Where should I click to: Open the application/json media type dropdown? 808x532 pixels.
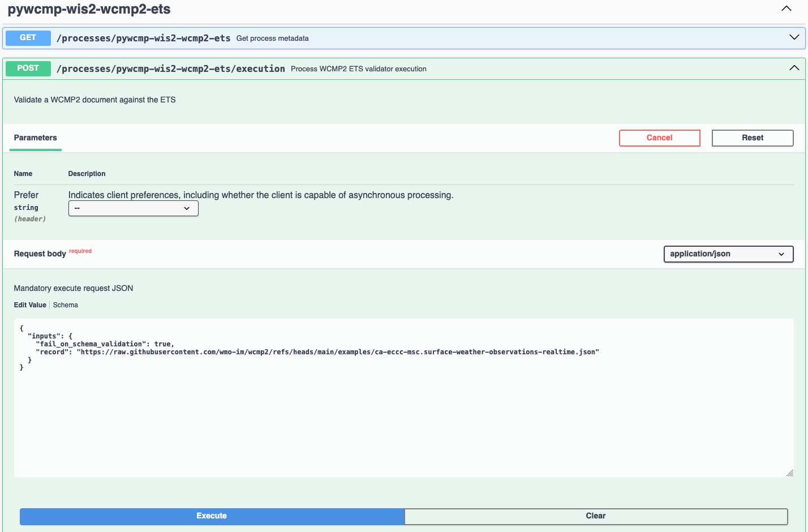[728, 254]
